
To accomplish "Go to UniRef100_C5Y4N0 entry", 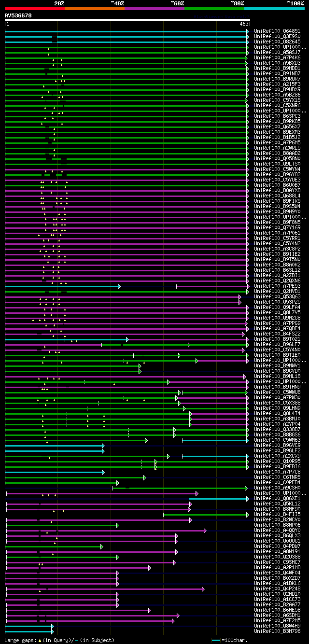I will [x=278, y=350].
